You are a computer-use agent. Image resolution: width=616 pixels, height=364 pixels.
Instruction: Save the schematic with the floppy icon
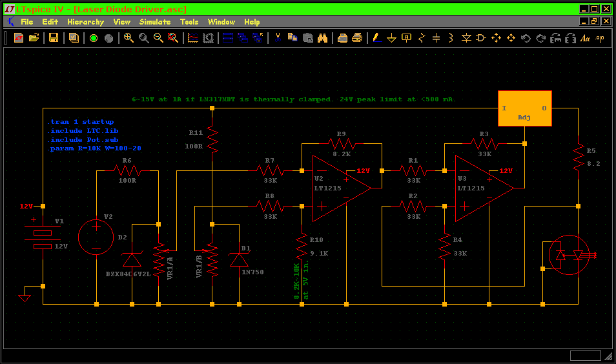54,37
